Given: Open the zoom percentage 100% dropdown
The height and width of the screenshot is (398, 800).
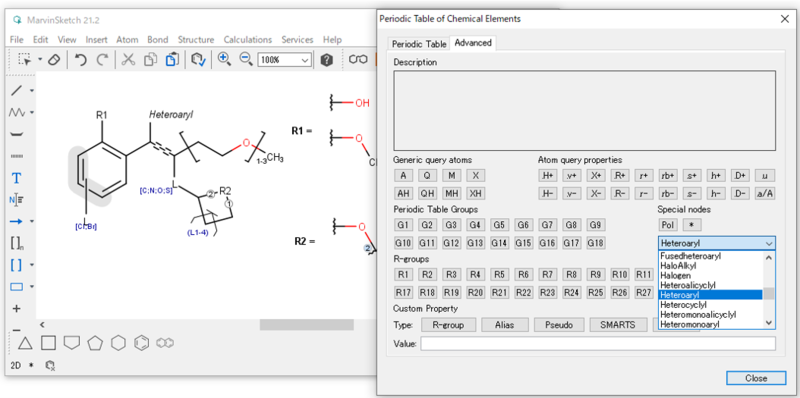Looking at the screenshot, I should tap(305, 60).
